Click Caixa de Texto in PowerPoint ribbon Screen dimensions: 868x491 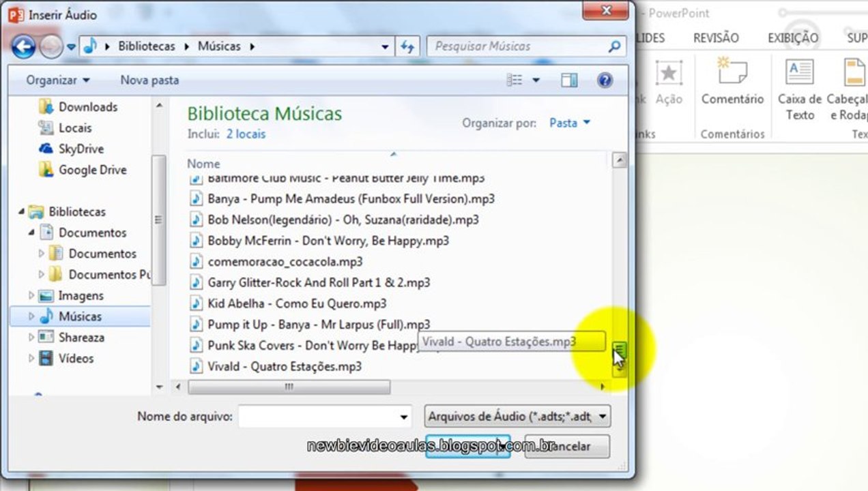(800, 89)
